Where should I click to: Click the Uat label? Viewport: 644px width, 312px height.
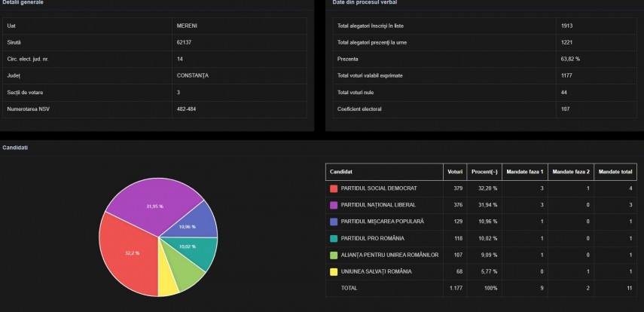point(11,26)
